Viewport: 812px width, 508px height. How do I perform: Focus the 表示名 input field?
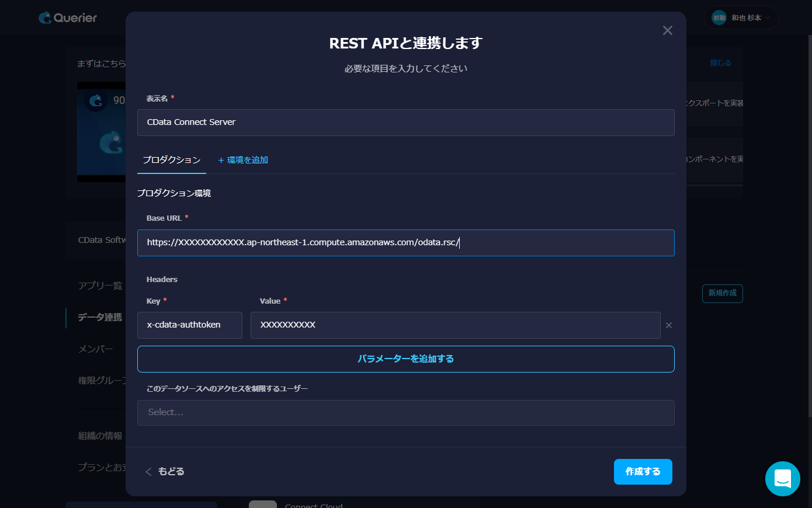click(x=406, y=123)
